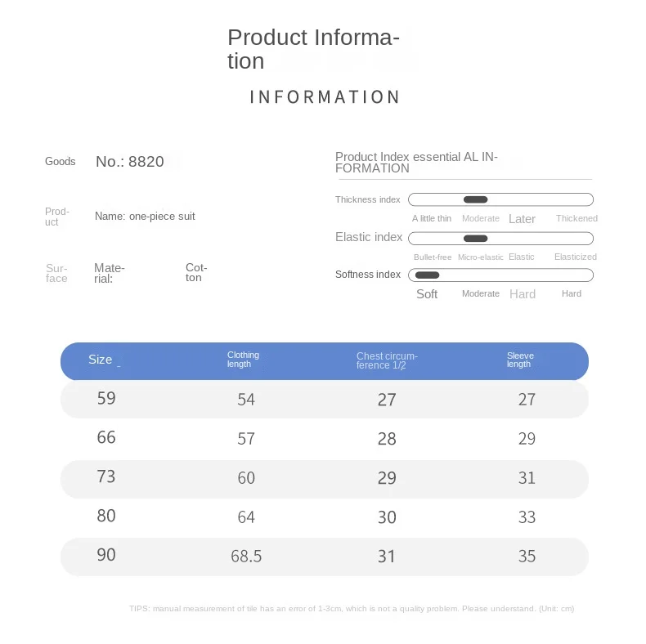Click the Thickness index slider indicator

point(475,199)
